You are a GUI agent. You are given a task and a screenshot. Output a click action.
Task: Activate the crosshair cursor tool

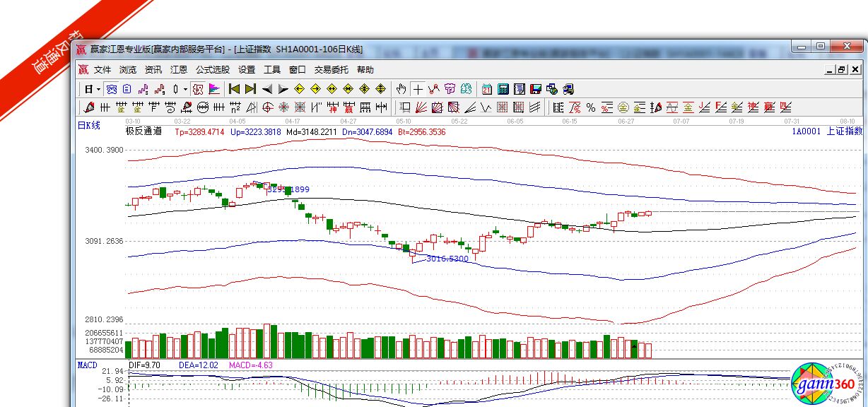[418, 89]
